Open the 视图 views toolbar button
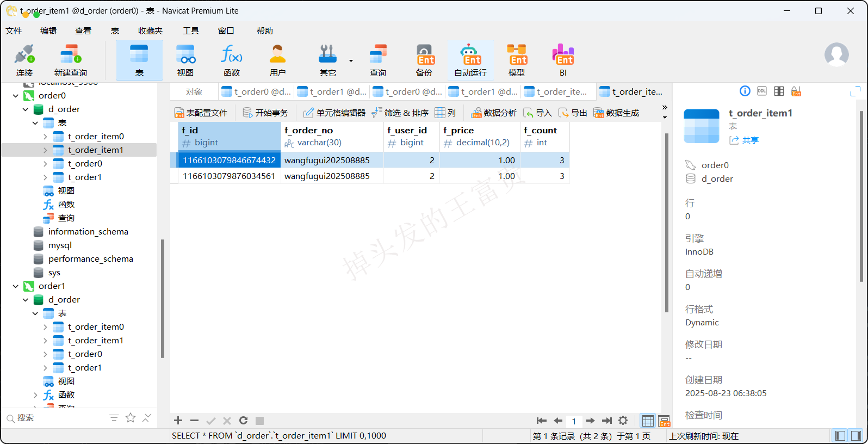868x444 pixels. [x=185, y=60]
